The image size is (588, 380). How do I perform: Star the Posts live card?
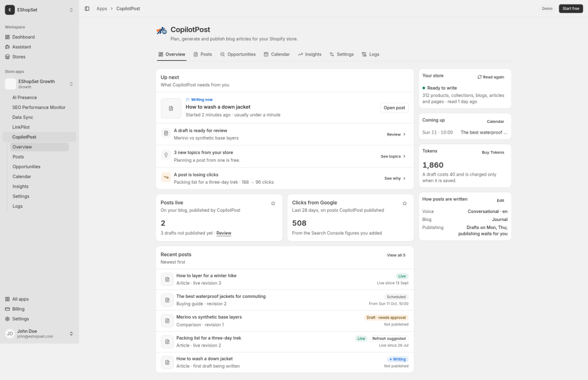click(273, 204)
